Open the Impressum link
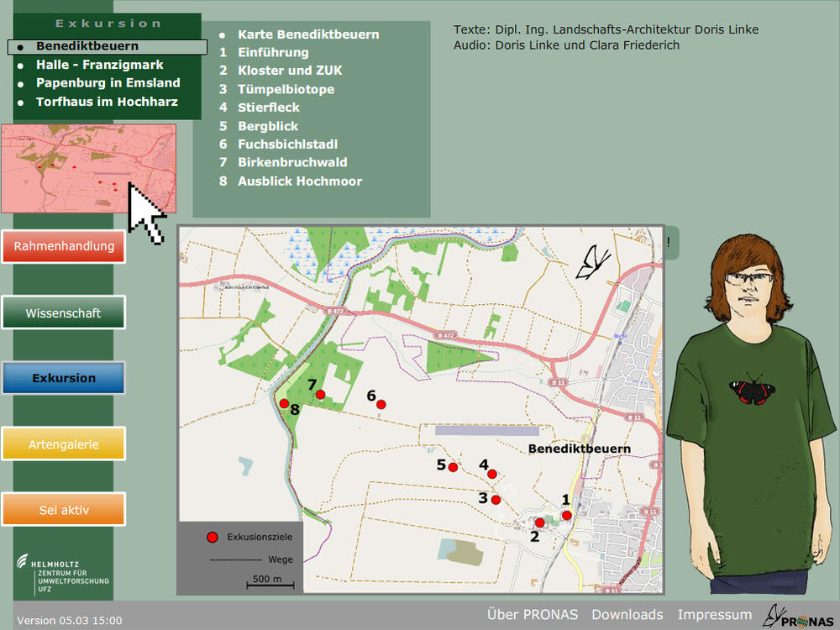This screenshot has width=840, height=630. [714, 615]
